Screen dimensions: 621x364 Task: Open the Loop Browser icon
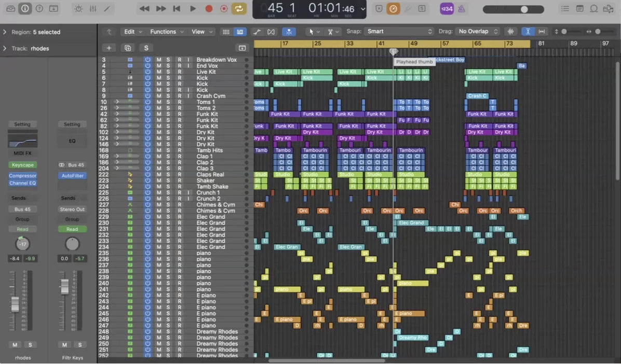(x=593, y=8)
